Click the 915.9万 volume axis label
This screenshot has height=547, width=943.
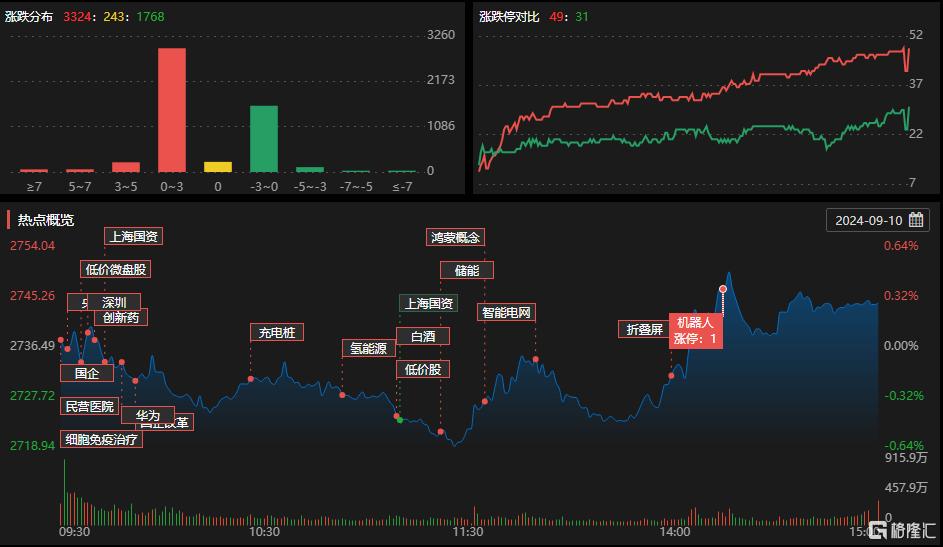point(906,457)
